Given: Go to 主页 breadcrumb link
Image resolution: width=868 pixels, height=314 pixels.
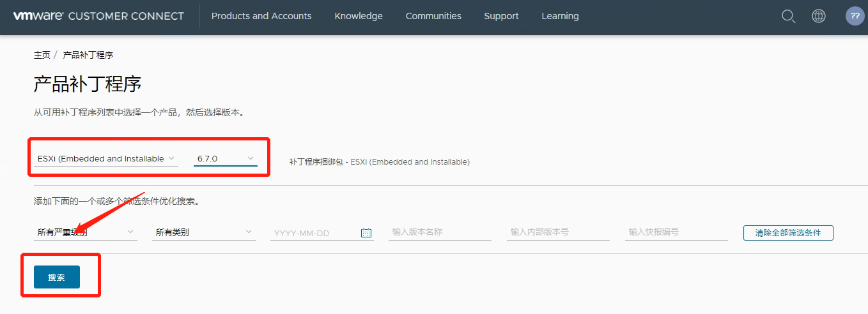Looking at the screenshot, I should tap(42, 56).
